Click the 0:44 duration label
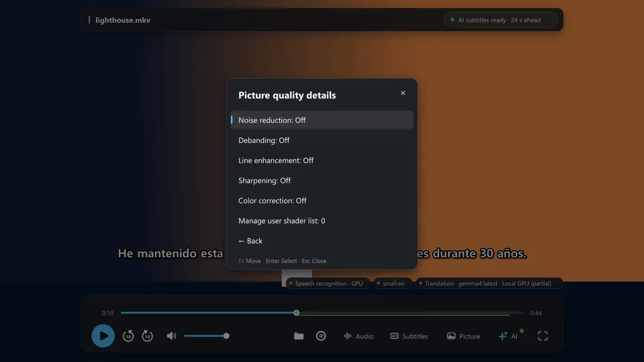This screenshot has width=644, height=362. point(536,313)
